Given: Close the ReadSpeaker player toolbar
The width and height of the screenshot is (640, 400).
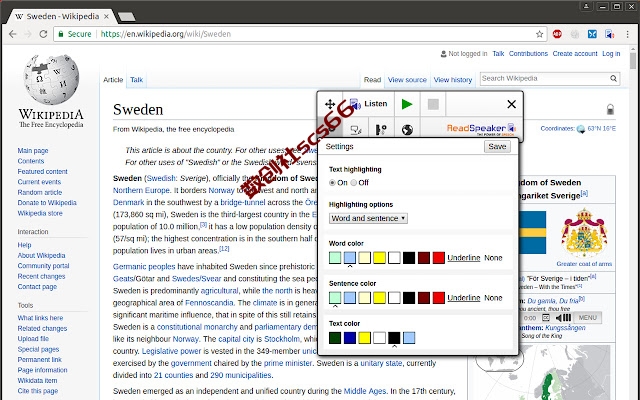Looking at the screenshot, I should pos(511,104).
